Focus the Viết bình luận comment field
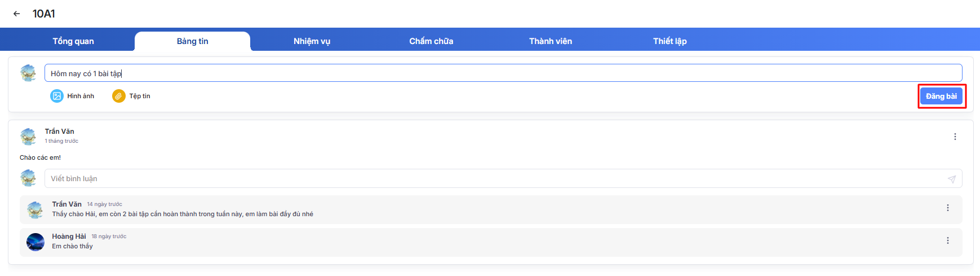This screenshot has height=276, width=980. click(496, 179)
